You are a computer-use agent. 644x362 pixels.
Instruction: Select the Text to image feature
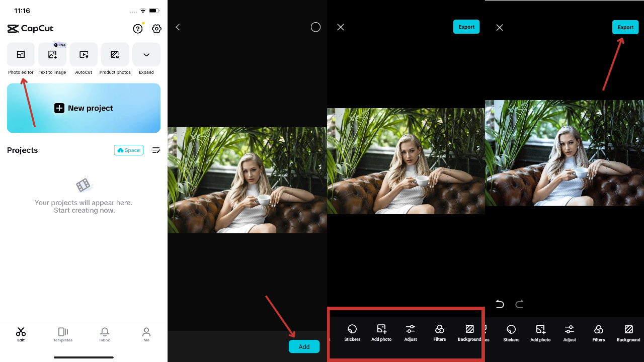click(52, 54)
